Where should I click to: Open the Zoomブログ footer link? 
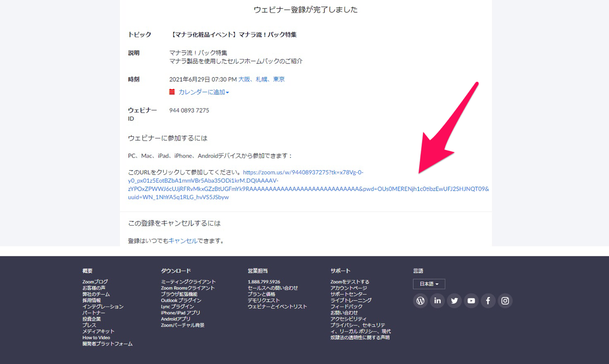pos(95,282)
